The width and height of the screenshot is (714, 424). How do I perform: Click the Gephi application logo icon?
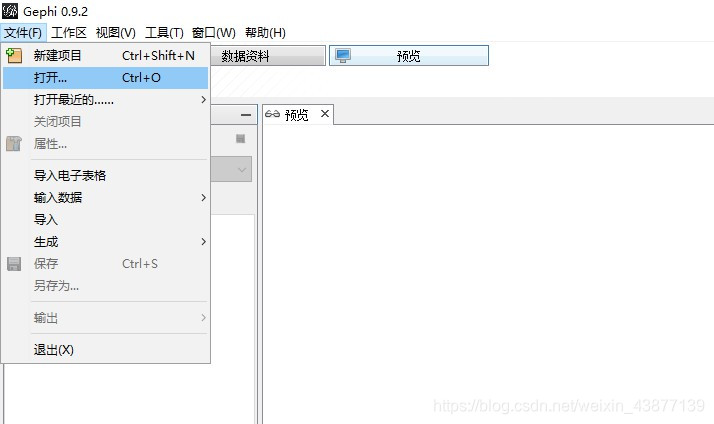click(x=10, y=10)
